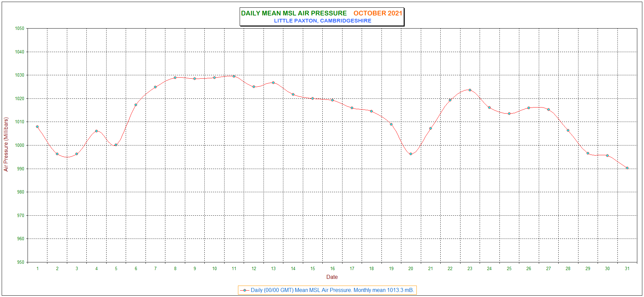Select the data point for date 5
This screenshot has height=297, width=644.
point(116,145)
